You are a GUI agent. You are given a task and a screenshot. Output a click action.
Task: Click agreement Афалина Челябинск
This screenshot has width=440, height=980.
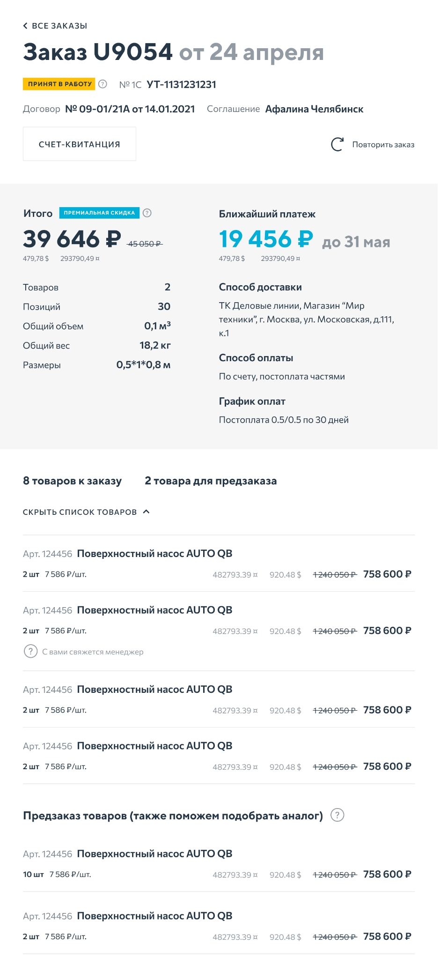[314, 109]
